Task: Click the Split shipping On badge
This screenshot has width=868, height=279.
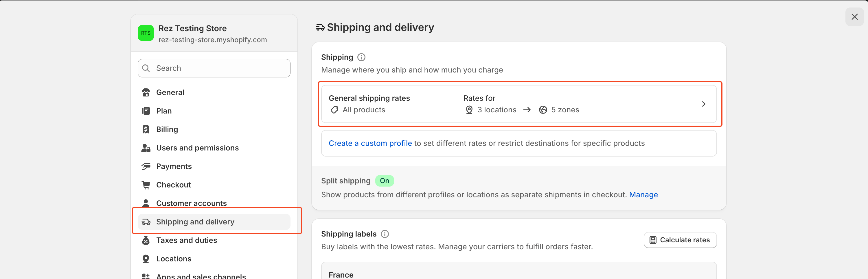Action: point(384,181)
